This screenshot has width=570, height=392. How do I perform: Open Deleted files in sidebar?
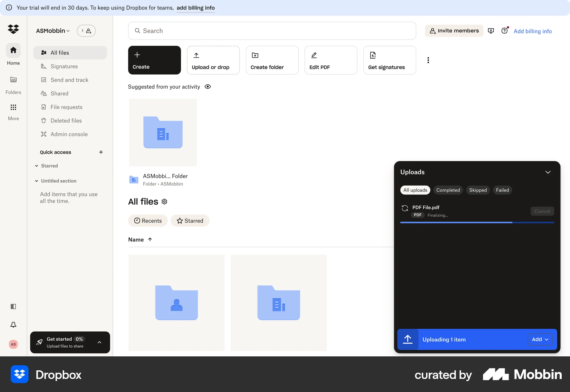(66, 121)
